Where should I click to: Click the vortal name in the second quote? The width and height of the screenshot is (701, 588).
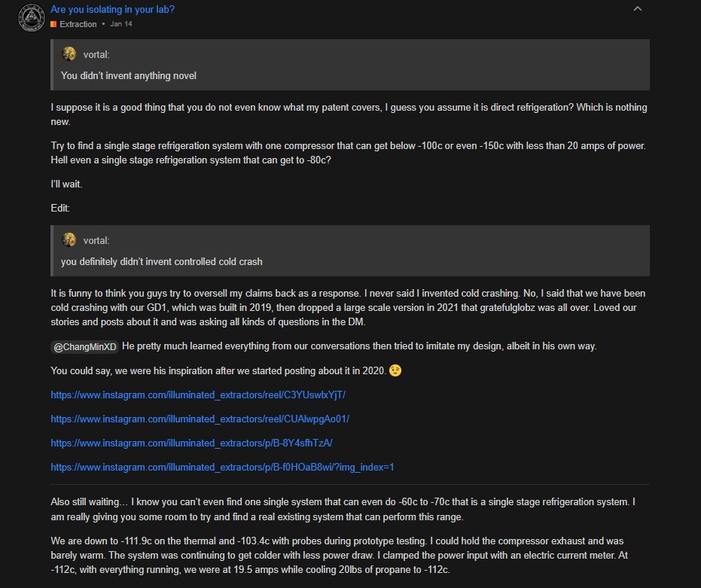(x=96, y=241)
